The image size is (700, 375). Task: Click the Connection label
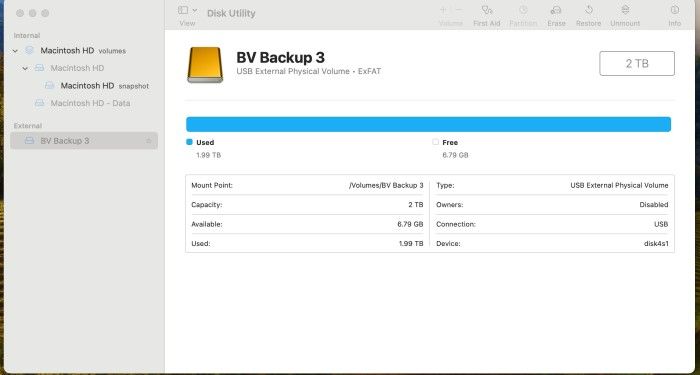pyautogui.click(x=456, y=225)
